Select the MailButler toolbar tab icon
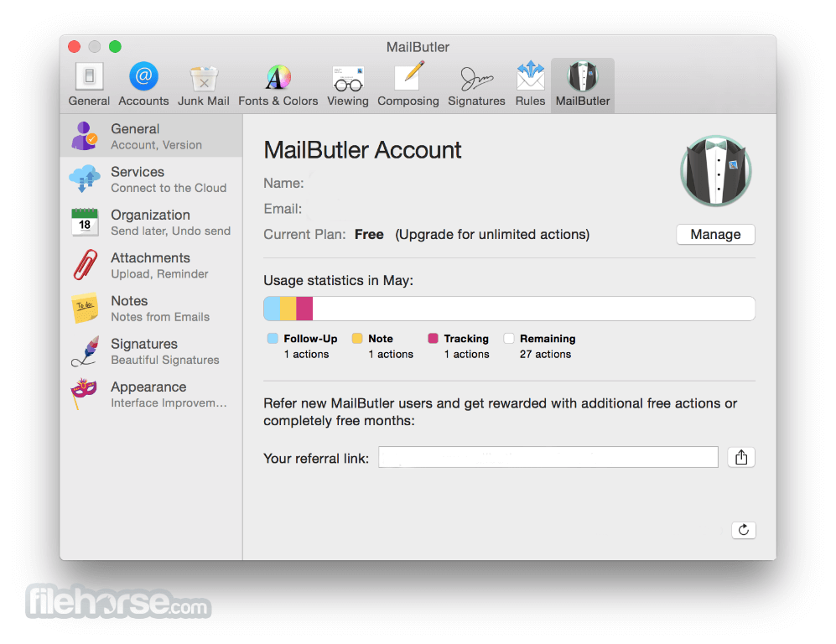 583,77
